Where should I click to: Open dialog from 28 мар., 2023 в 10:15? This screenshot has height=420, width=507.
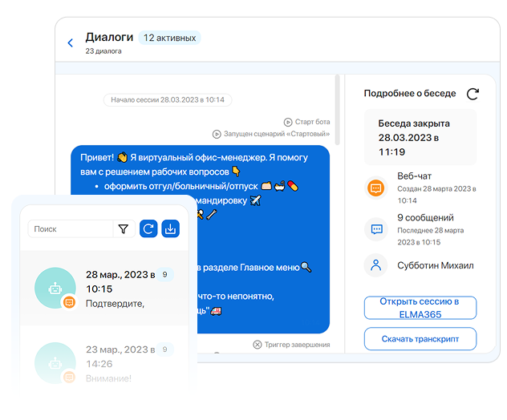104,288
